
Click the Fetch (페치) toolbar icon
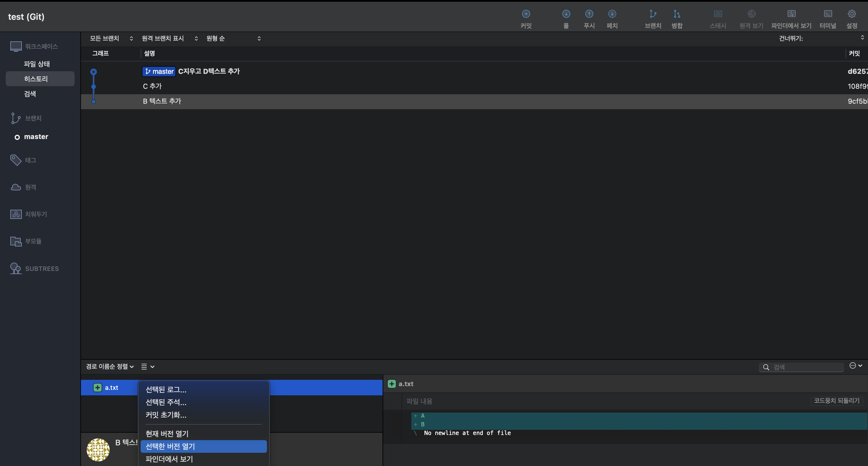pos(612,14)
